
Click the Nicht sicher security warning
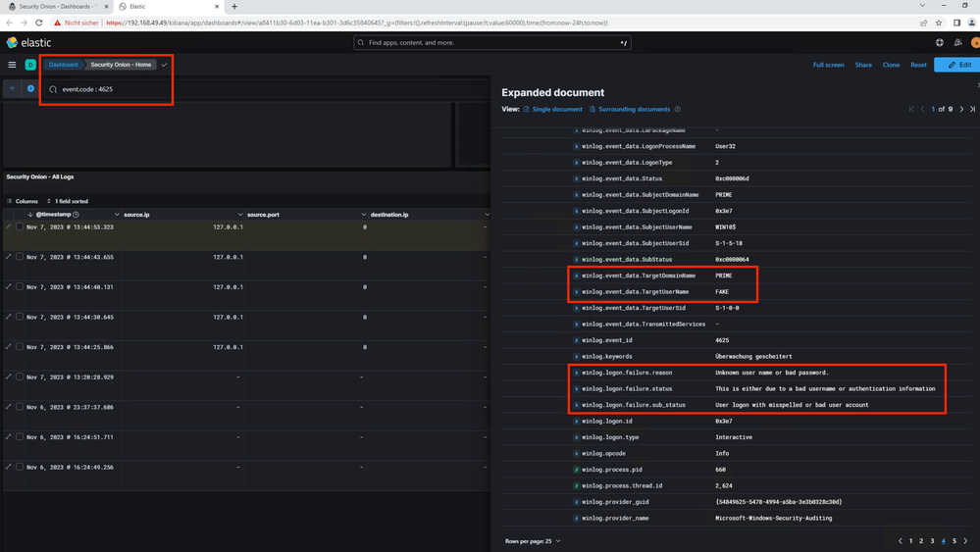(x=77, y=23)
